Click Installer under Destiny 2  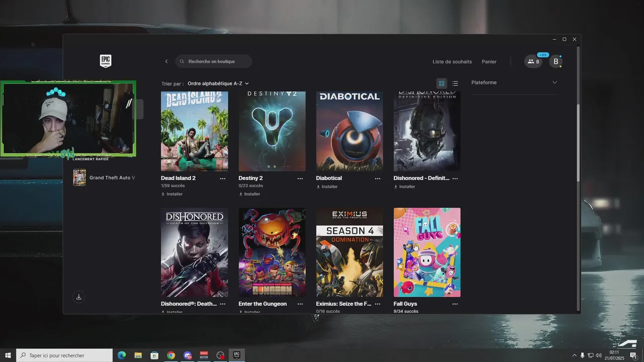click(249, 194)
